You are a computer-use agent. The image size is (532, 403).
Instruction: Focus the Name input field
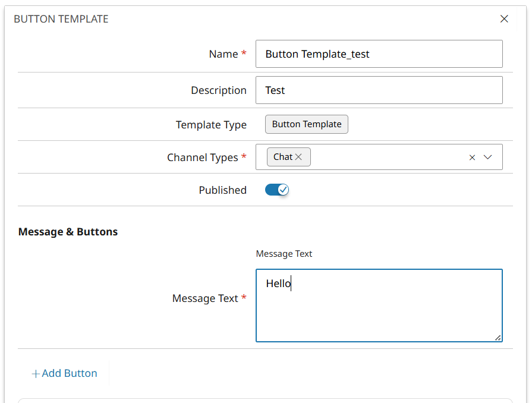point(379,54)
